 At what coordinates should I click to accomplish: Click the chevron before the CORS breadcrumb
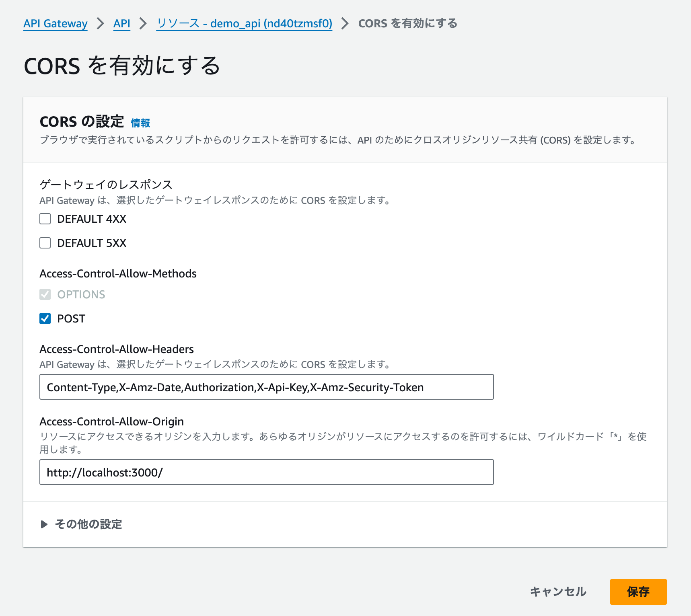pyautogui.click(x=345, y=24)
